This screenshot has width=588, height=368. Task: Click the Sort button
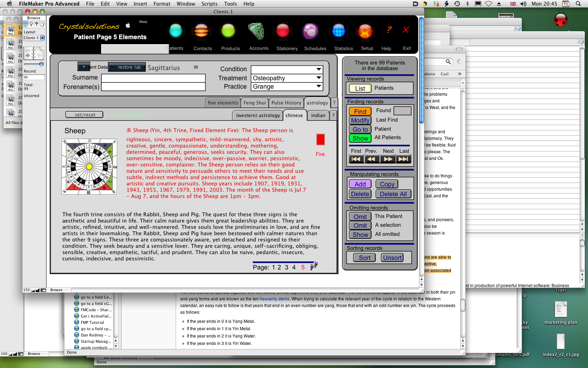click(364, 258)
